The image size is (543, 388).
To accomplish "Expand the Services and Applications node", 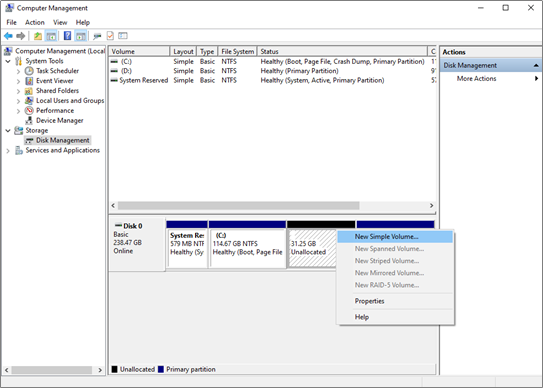I will point(8,151).
